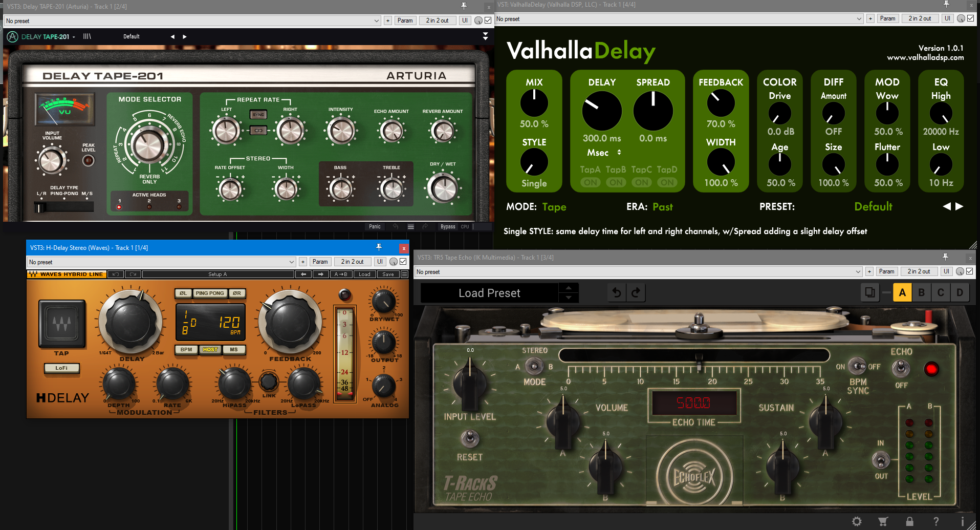This screenshot has width=980, height=530.
Task: Flip the BPM SYNC switch in Tape Echo
Action: point(857,366)
